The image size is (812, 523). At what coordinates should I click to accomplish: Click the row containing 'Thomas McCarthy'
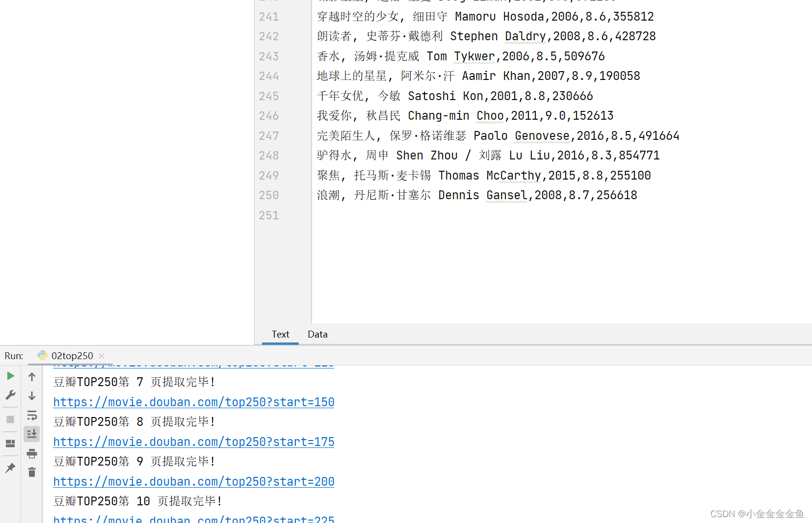(484, 176)
